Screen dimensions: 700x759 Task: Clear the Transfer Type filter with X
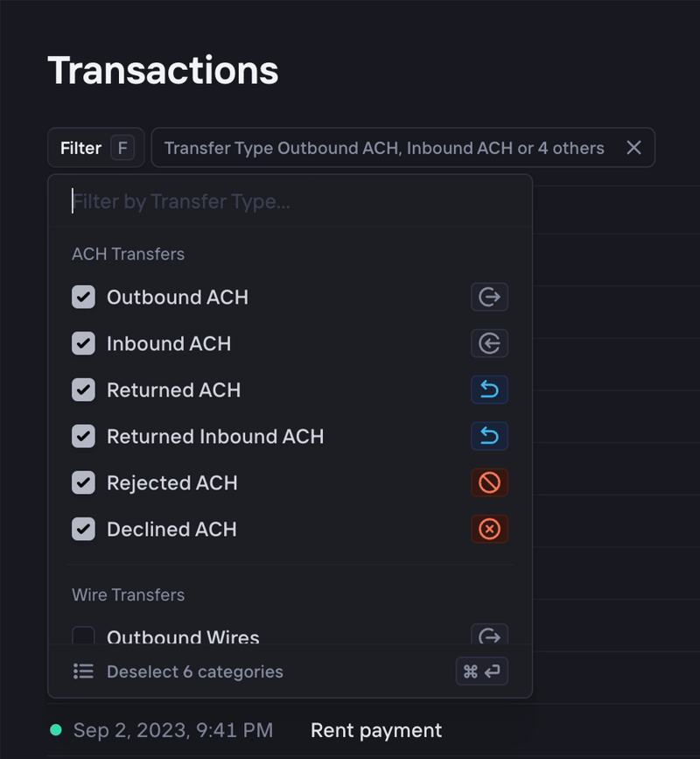pyautogui.click(x=633, y=147)
